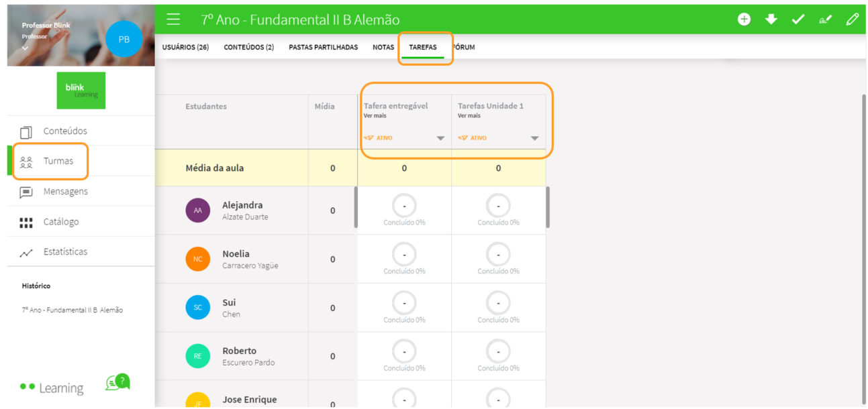
Task: Open the 7º Ano history link
Action: coord(73,310)
